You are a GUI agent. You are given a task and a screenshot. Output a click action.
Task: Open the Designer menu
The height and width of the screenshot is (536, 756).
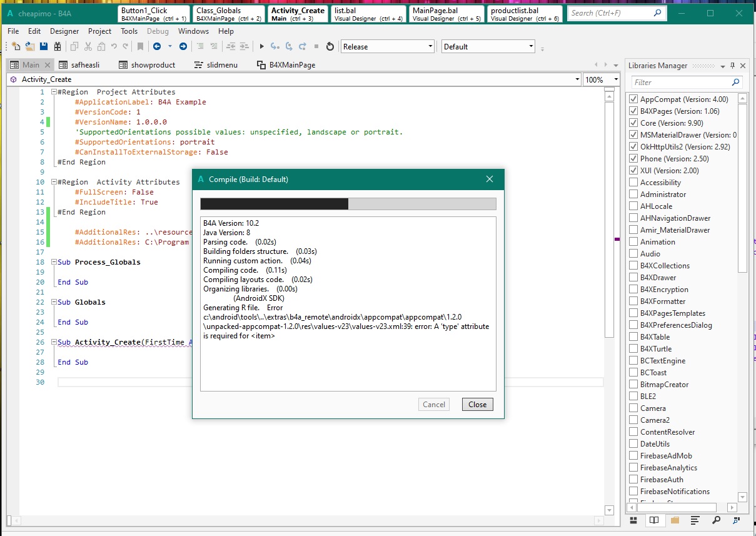[x=64, y=31]
